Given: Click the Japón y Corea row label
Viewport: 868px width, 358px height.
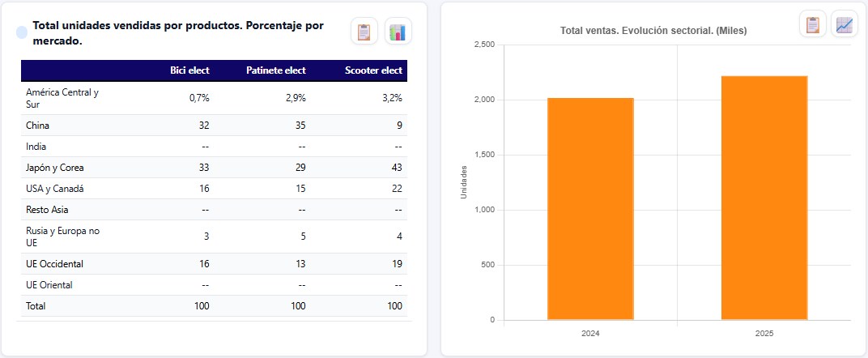Looking at the screenshot, I should point(55,168).
